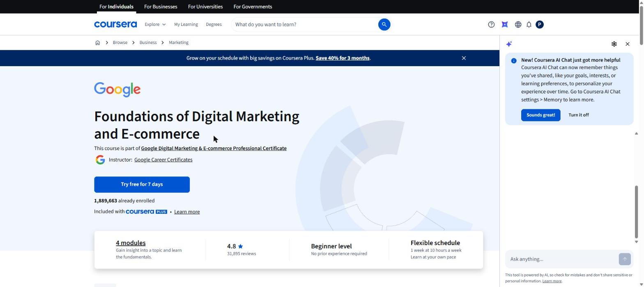
Task: Click Sounds great! button
Action: [540, 115]
